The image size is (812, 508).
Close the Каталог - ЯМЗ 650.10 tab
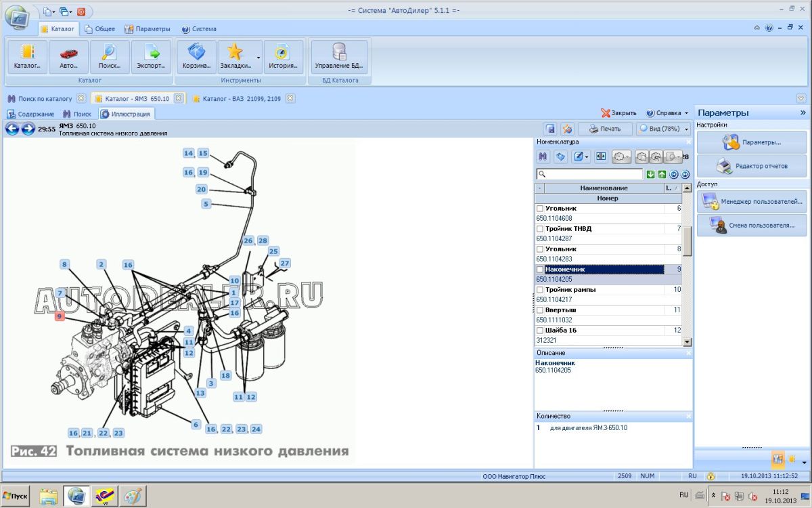[x=178, y=98]
